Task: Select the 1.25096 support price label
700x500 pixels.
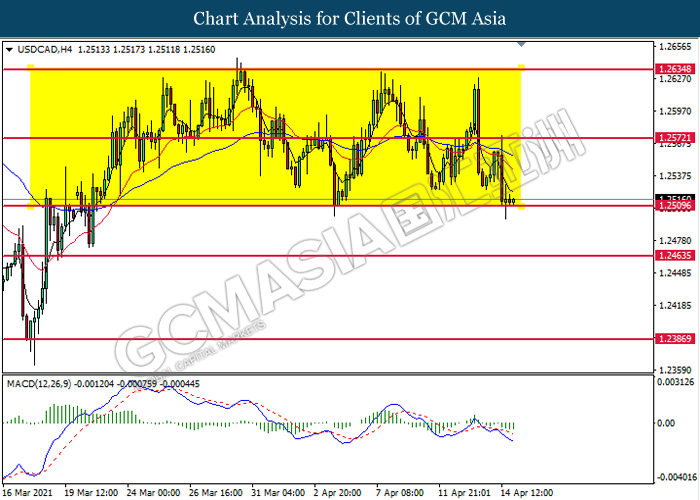Action: click(x=675, y=206)
